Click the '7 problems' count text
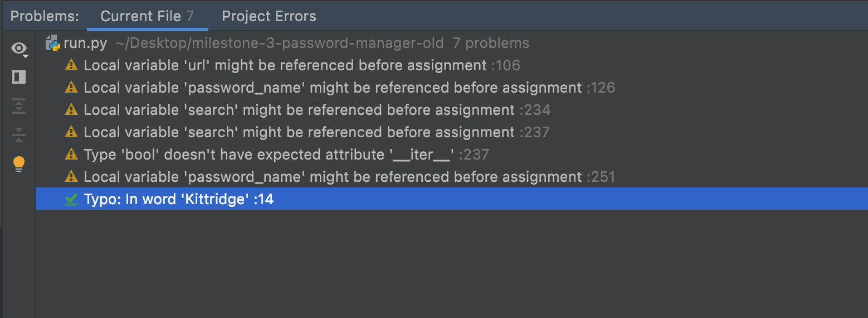868x318 pixels. (x=491, y=43)
